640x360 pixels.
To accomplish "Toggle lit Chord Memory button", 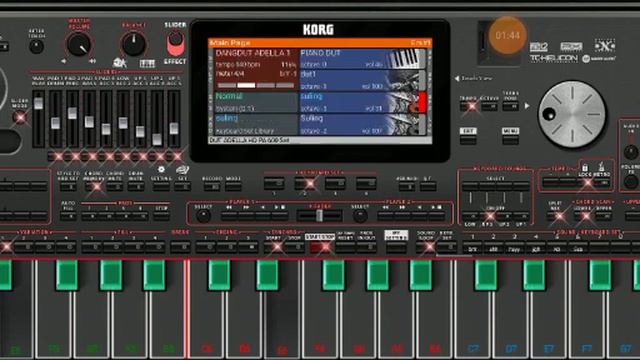I will click(93, 187).
